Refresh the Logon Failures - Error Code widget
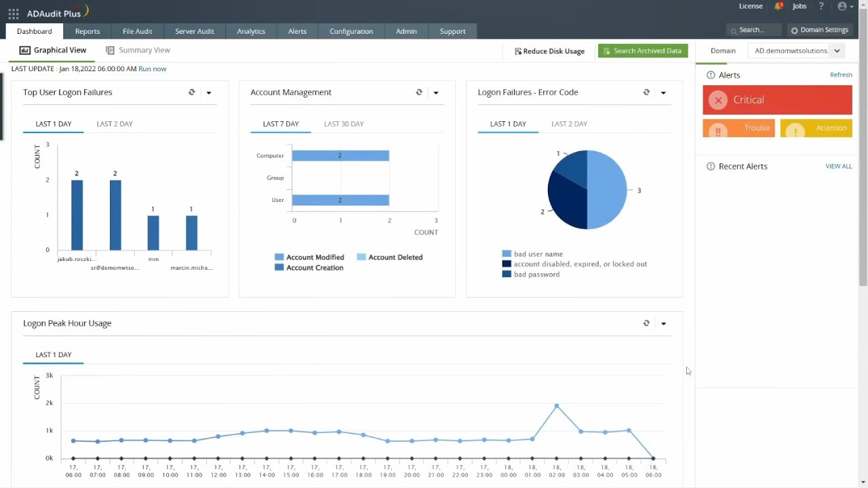This screenshot has height=488, width=868. 646,92
